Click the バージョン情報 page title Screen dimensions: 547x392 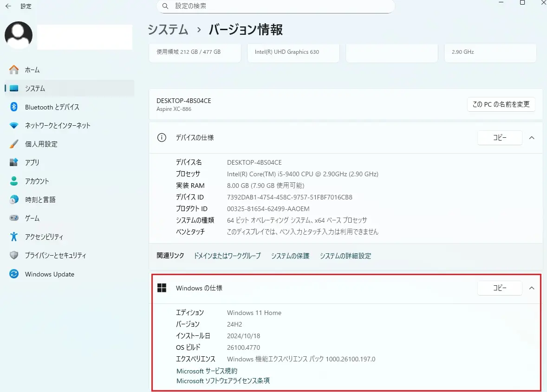pyautogui.click(x=246, y=30)
